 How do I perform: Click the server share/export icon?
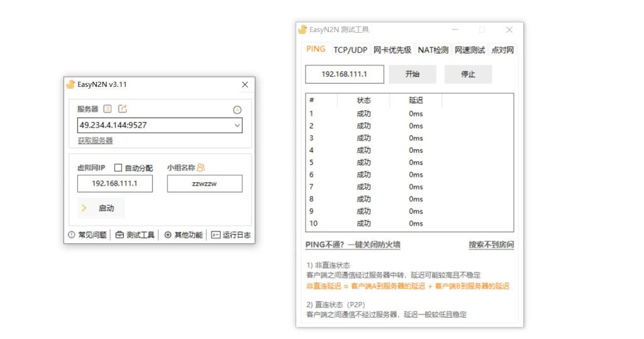122,109
